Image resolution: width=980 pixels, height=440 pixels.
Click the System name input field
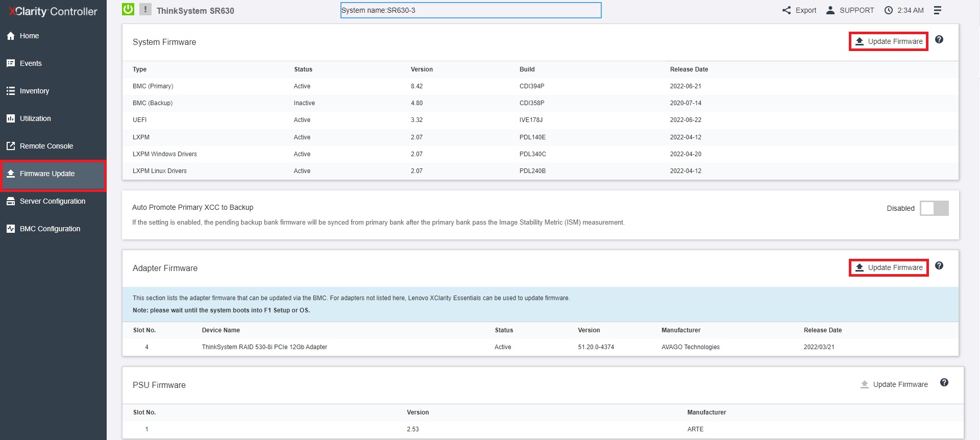click(471, 10)
